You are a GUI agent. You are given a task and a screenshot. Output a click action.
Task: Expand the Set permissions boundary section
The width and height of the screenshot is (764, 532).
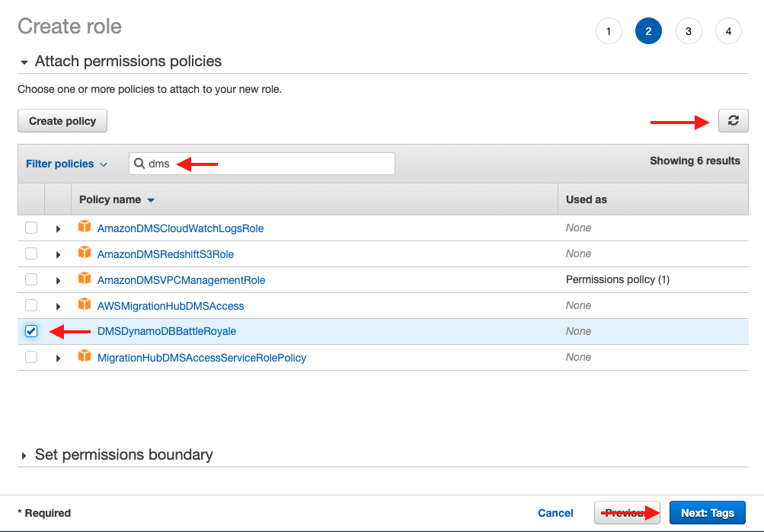(x=24, y=455)
